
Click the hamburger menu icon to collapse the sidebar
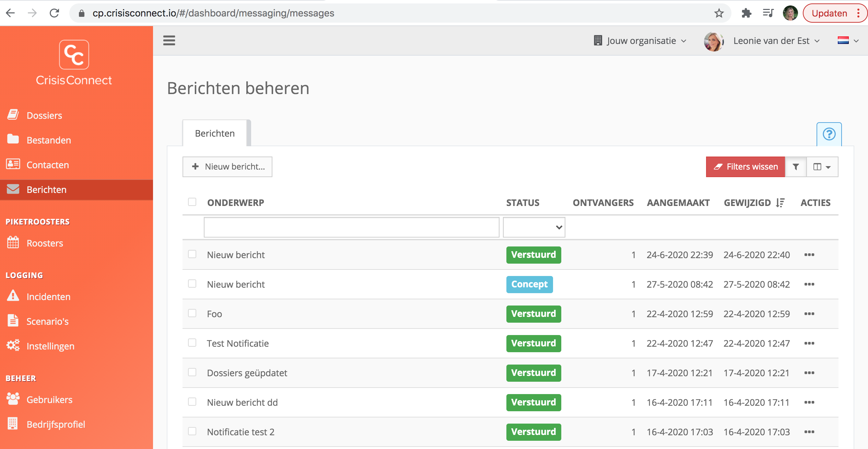(169, 41)
